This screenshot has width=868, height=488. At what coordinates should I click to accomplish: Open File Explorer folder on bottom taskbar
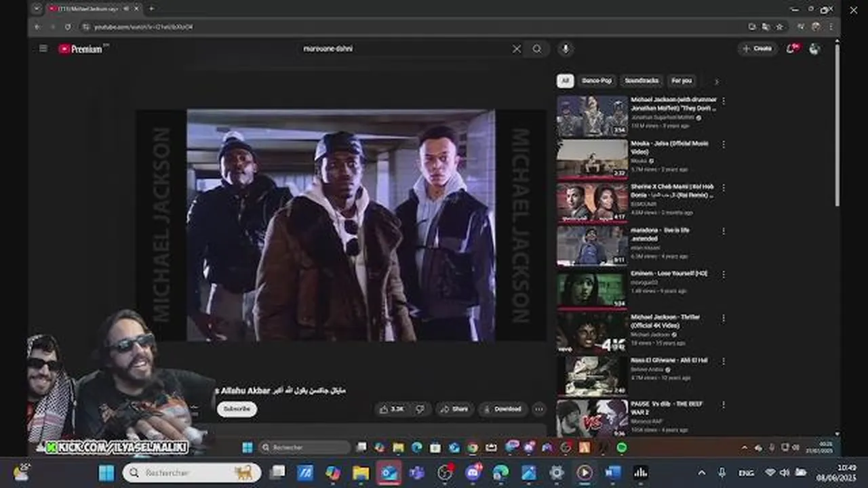(361, 472)
